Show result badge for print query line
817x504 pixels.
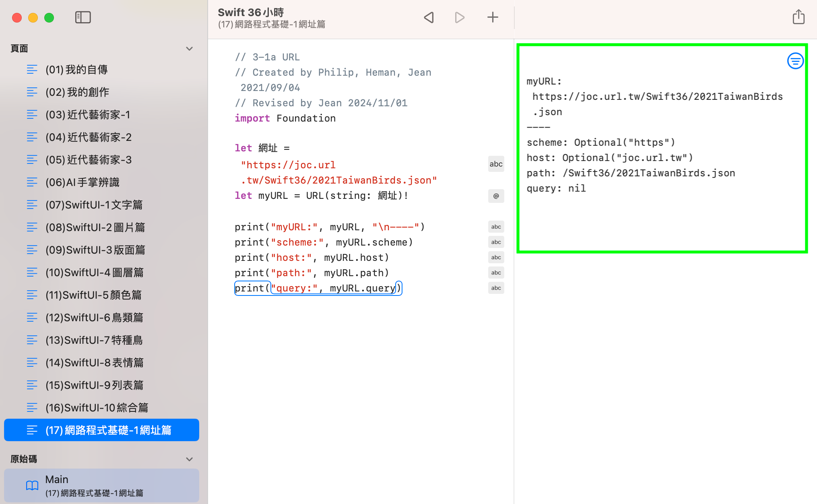click(x=496, y=288)
